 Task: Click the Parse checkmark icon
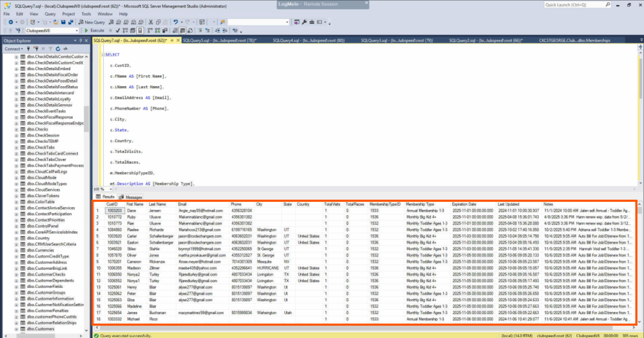(118, 31)
